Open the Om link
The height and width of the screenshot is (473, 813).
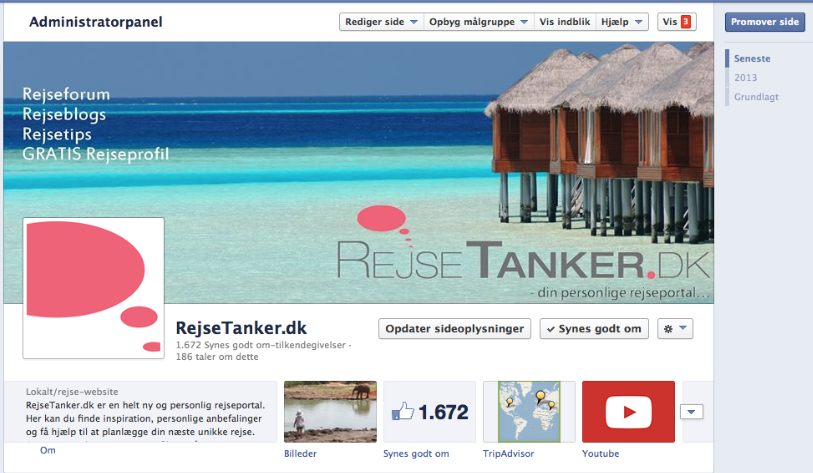pos(48,450)
